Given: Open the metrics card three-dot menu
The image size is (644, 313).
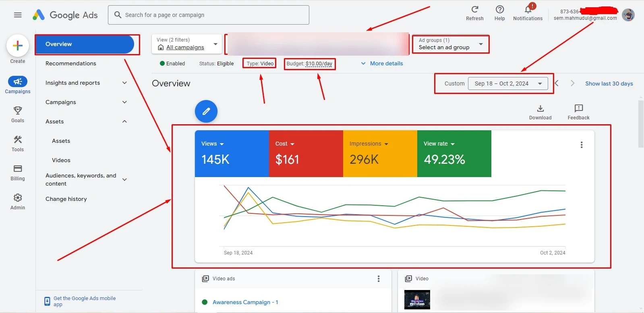Looking at the screenshot, I should pyautogui.click(x=582, y=145).
